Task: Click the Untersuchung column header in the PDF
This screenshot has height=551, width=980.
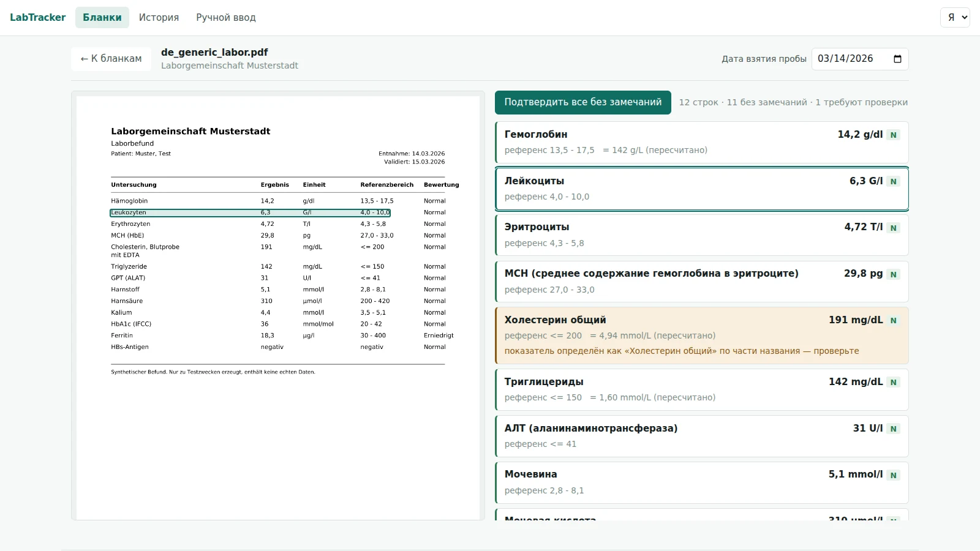Action: tap(134, 185)
